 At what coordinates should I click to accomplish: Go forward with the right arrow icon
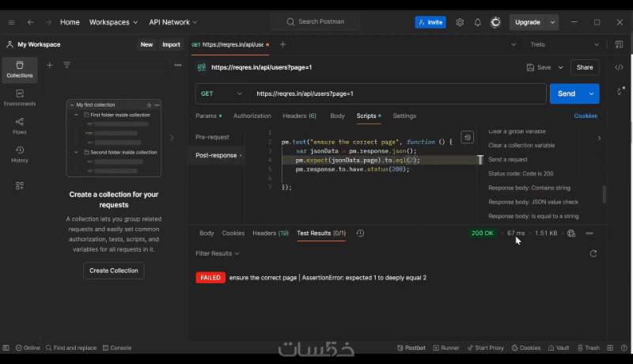coord(48,22)
